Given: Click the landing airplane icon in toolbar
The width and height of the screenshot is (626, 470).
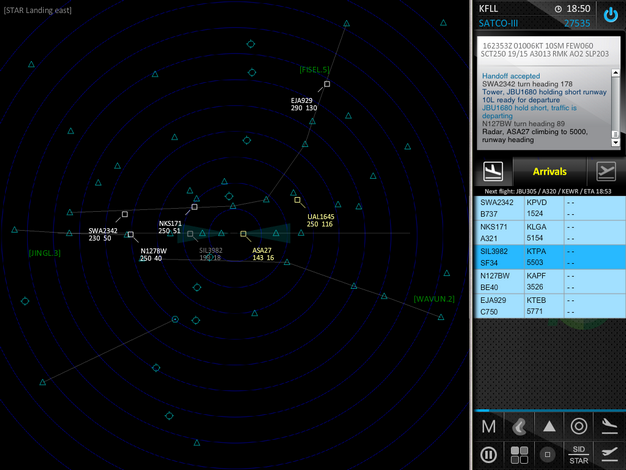Looking at the screenshot, I should coord(607,426).
